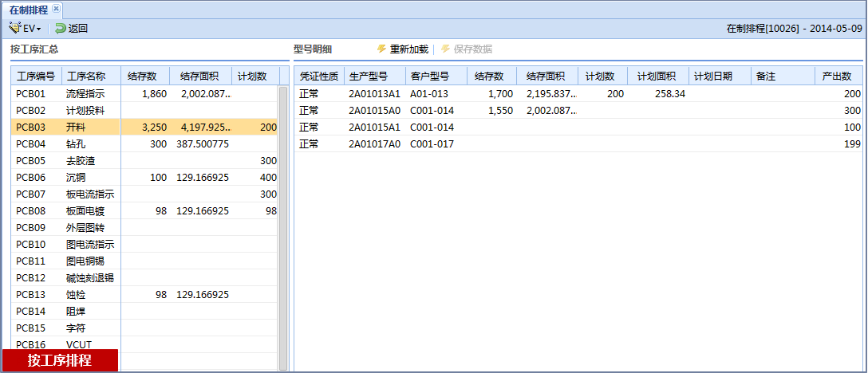Click customer model C001-017
868x373 pixels.
[432, 144]
